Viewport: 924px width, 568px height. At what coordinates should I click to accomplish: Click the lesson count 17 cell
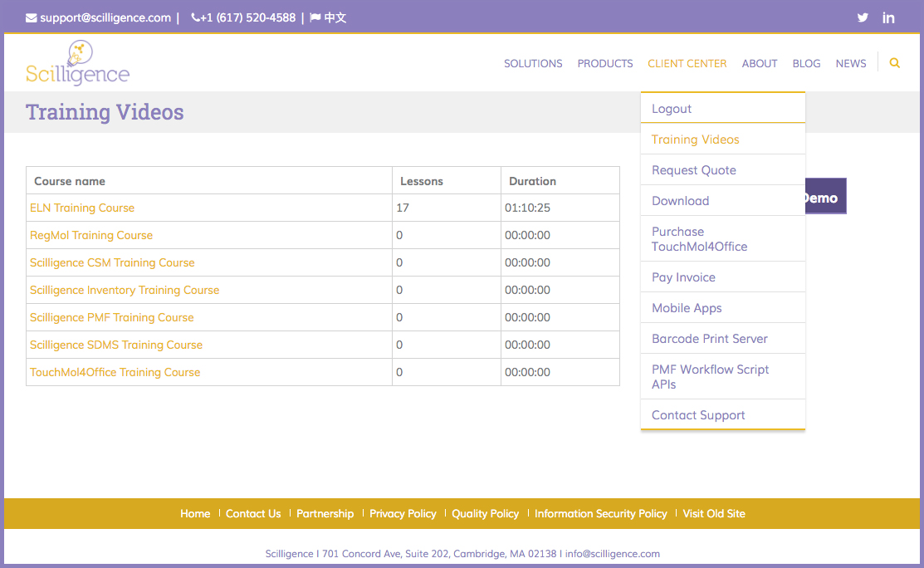[x=447, y=208]
